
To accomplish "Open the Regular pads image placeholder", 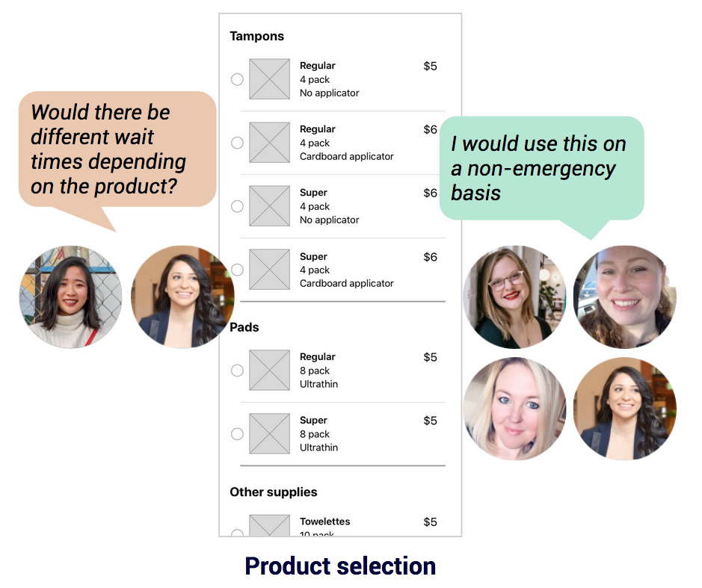I will (269, 371).
